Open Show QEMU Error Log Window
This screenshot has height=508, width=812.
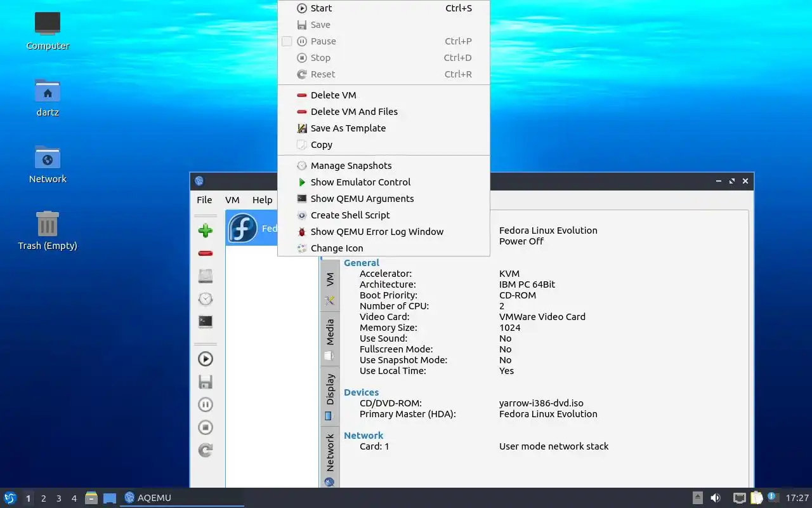tap(384, 232)
